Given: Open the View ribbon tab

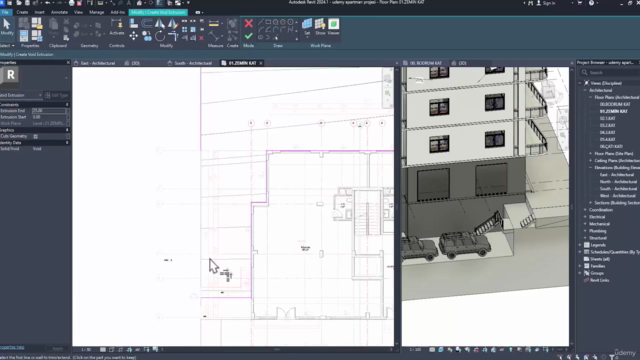Looking at the screenshot, I should coord(78,12).
